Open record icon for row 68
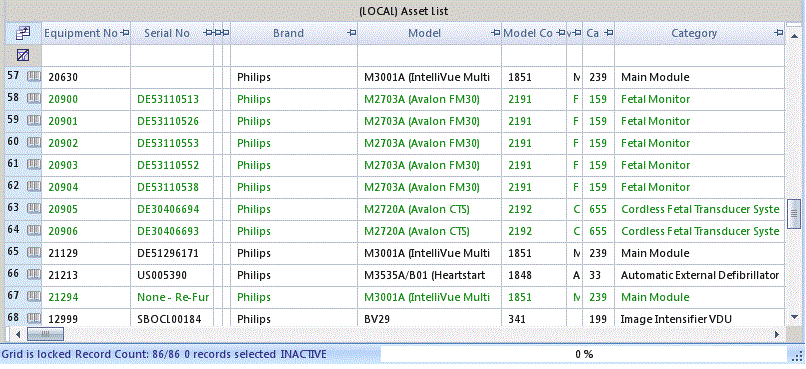 34,319
